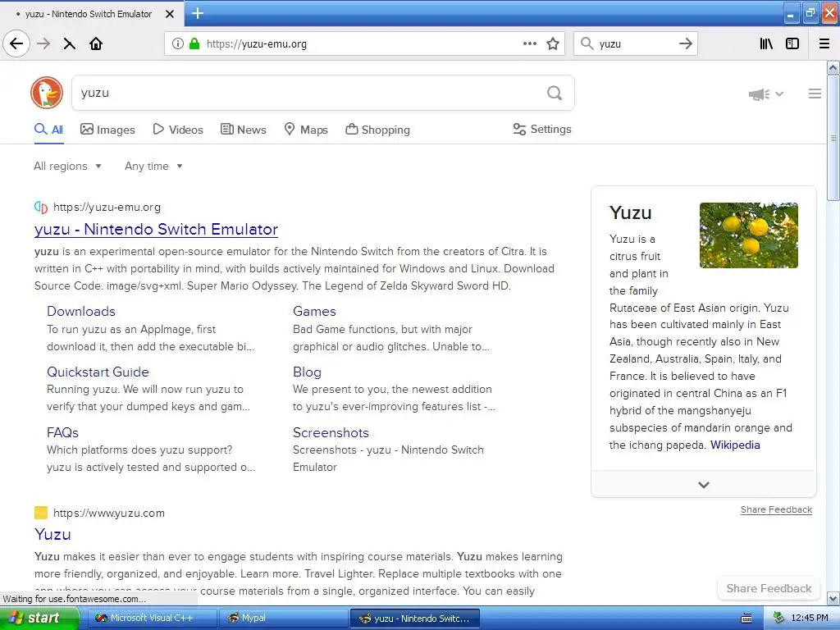Click the yuzu fruit thumbnail image
840x630 pixels.
pyautogui.click(x=748, y=235)
